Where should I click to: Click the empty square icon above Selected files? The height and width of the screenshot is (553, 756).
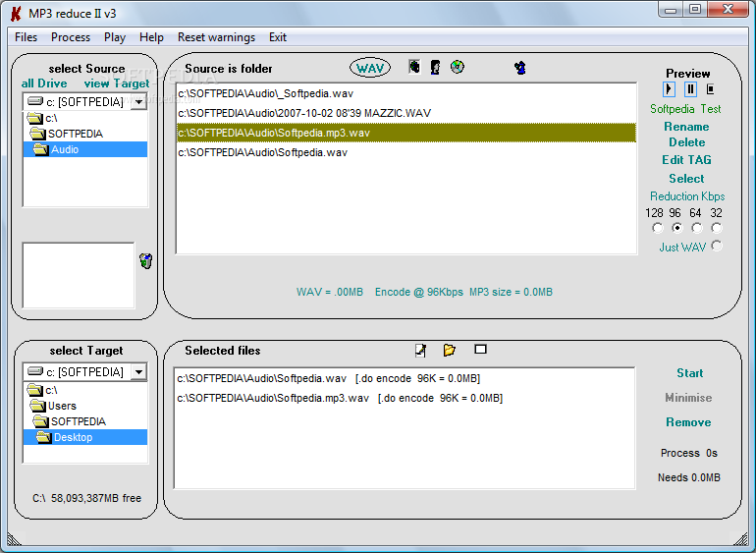coord(480,349)
